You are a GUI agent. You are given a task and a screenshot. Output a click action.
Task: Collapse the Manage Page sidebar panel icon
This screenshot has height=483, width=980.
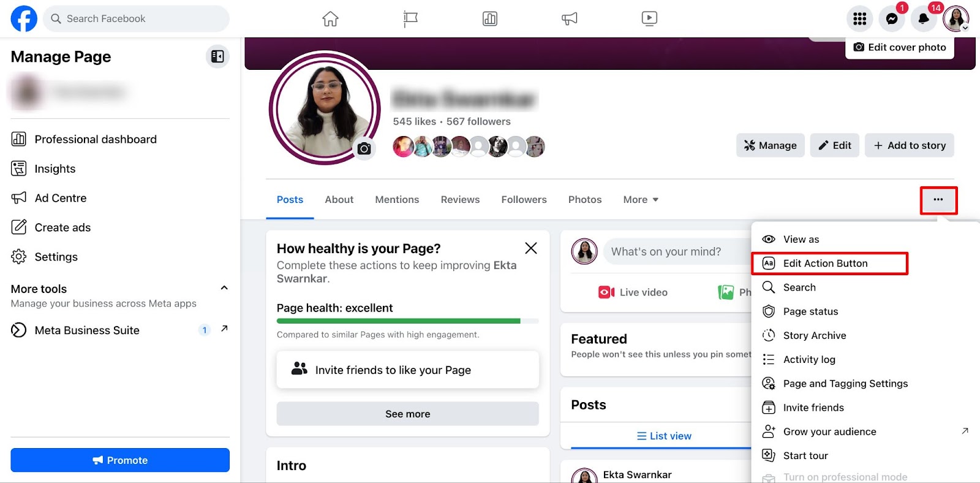point(217,56)
